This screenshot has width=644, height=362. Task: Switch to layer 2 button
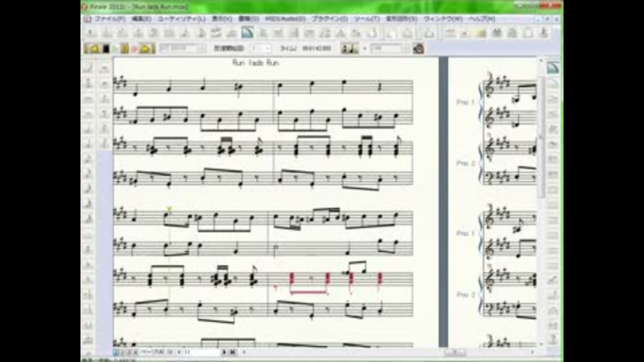click(x=122, y=352)
